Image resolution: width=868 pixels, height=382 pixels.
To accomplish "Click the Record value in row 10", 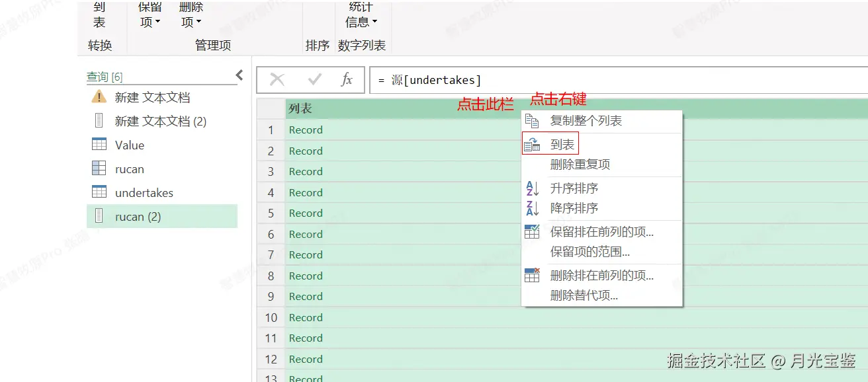I will coord(306,318).
